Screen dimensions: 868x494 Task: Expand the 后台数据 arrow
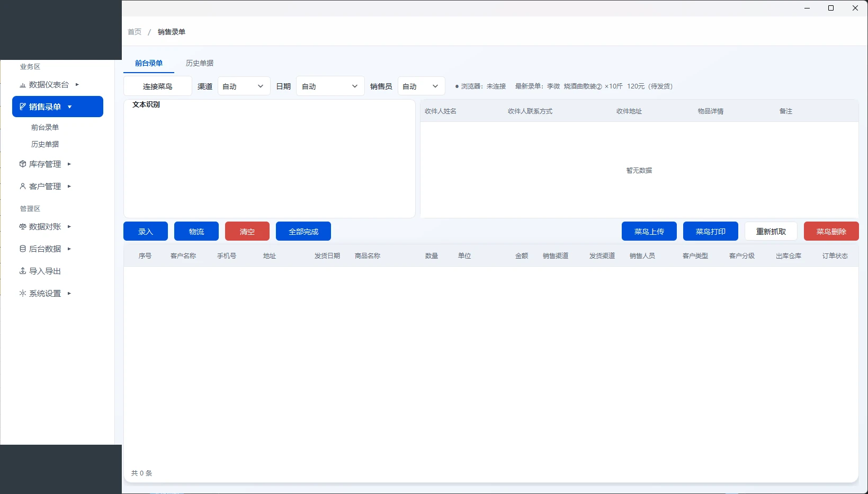click(x=69, y=249)
